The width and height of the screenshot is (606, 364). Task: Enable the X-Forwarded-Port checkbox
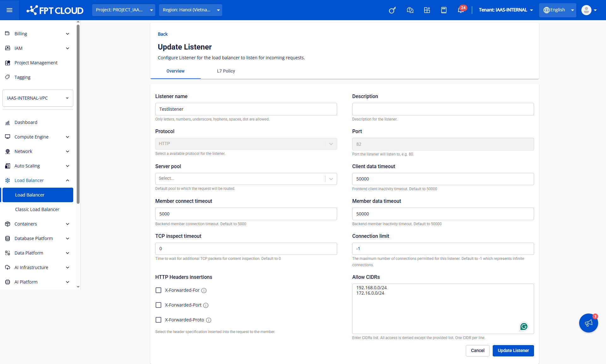coord(158,305)
